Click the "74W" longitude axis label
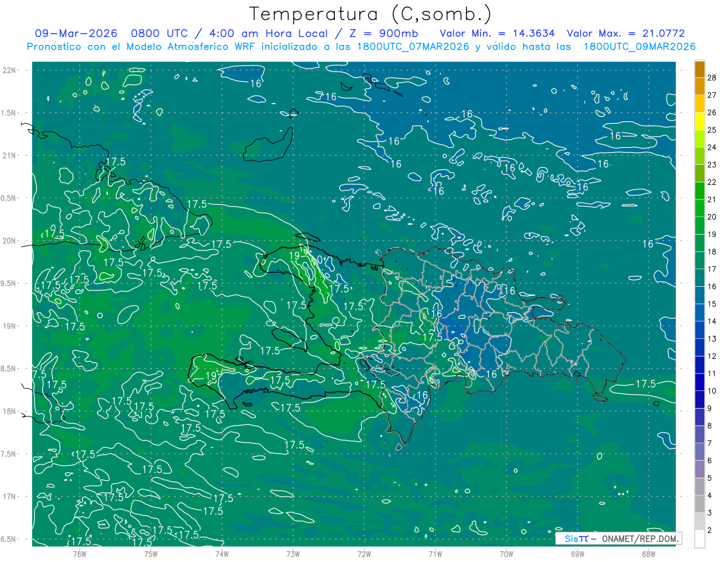728x562 pixels. pos(222,554)
